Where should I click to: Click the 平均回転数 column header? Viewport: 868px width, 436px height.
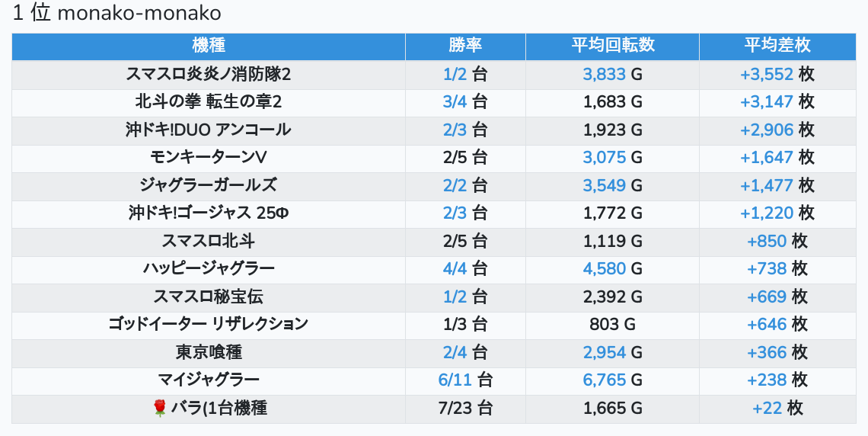point(612,46)
